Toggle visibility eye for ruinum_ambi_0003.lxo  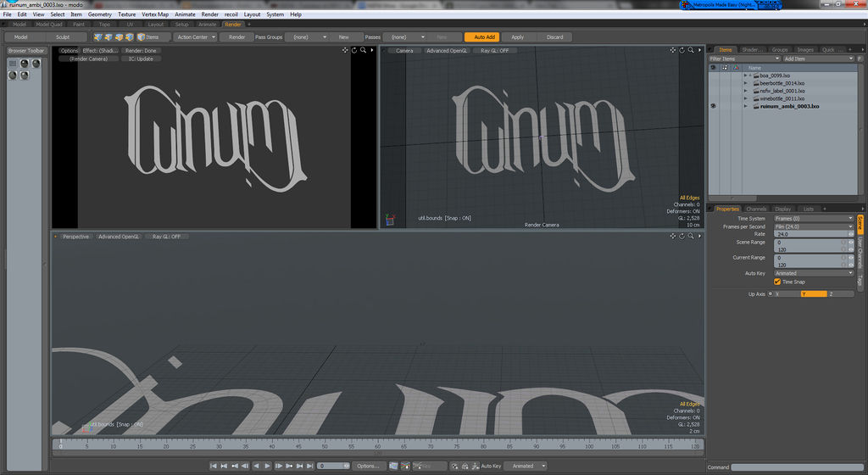713,106
